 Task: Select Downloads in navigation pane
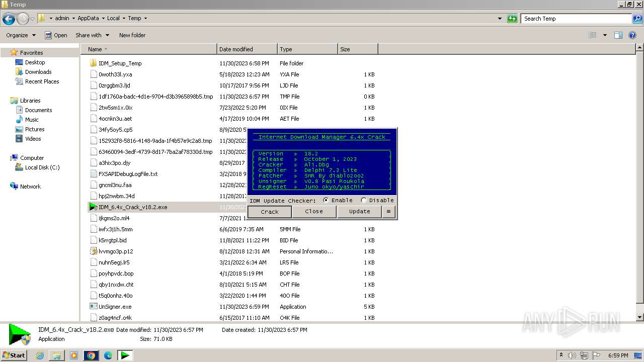[x=38, y=72]
